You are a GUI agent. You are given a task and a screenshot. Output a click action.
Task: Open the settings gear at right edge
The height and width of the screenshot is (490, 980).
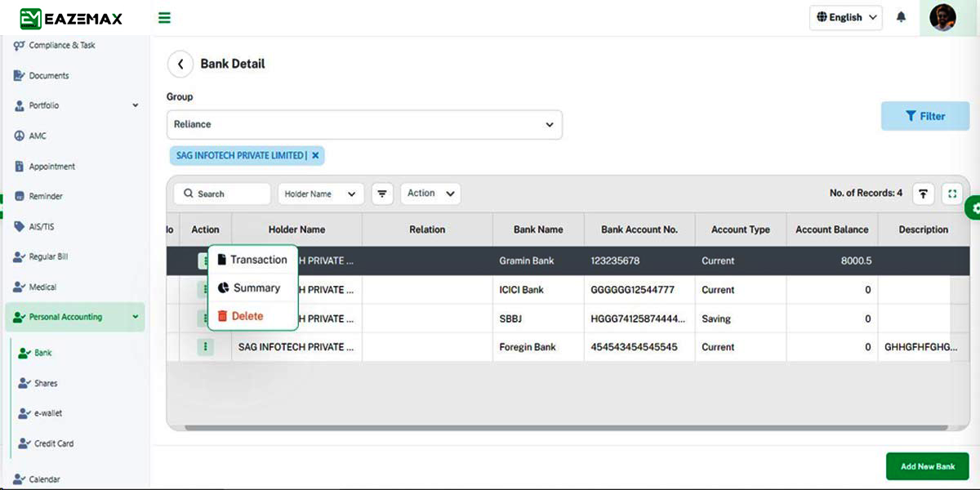(x=974, y=209)
